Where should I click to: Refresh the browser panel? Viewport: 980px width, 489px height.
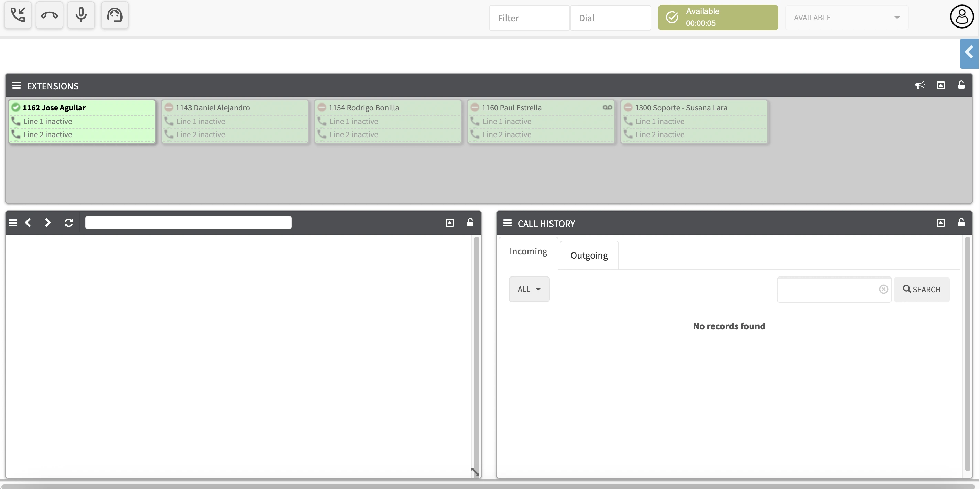pyautogui.click(x=68, y=222)
